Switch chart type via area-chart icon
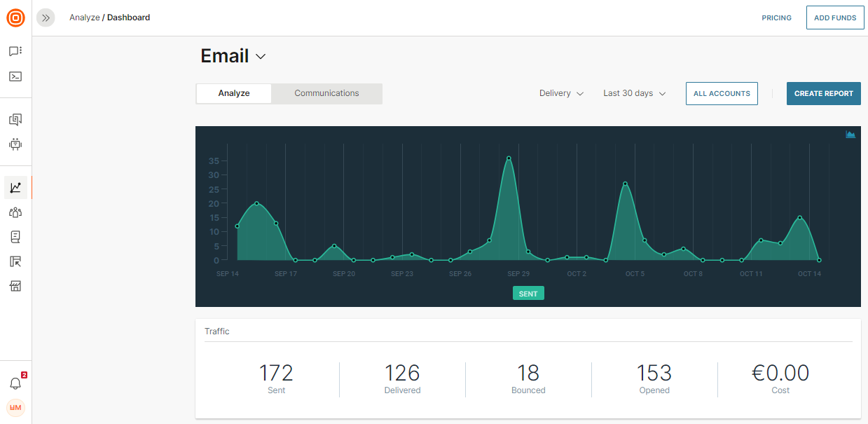Viewport: 868px width, 424px height. click(x=850, y=135)
